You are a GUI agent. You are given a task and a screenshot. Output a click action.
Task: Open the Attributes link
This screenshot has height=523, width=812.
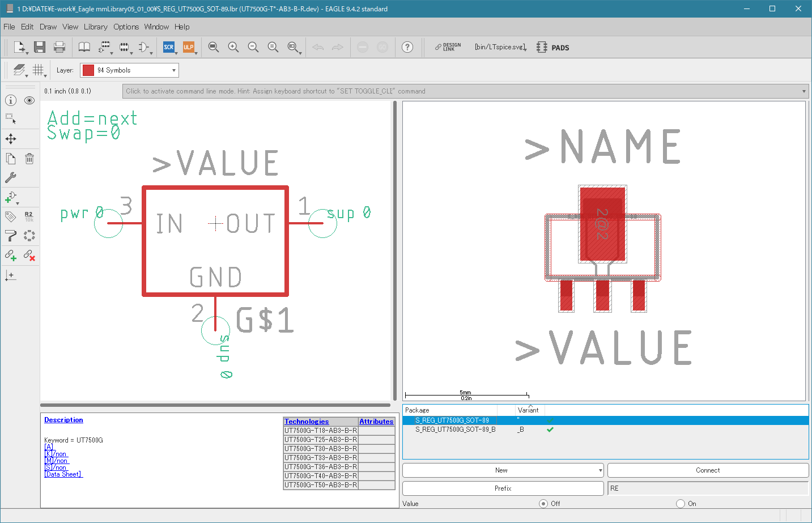click(376, 422)
